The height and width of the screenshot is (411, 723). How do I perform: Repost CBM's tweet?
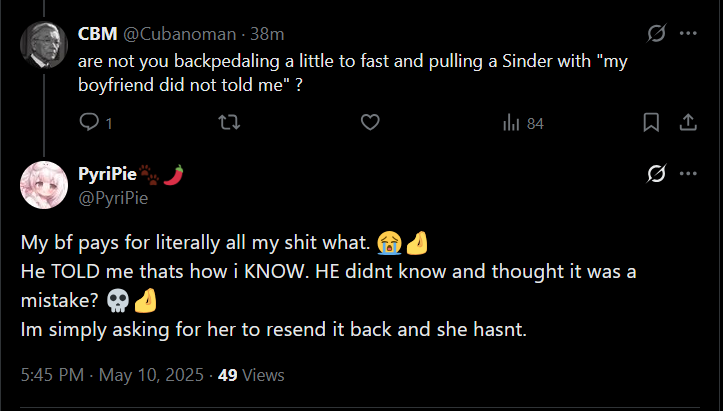point(229,123)
